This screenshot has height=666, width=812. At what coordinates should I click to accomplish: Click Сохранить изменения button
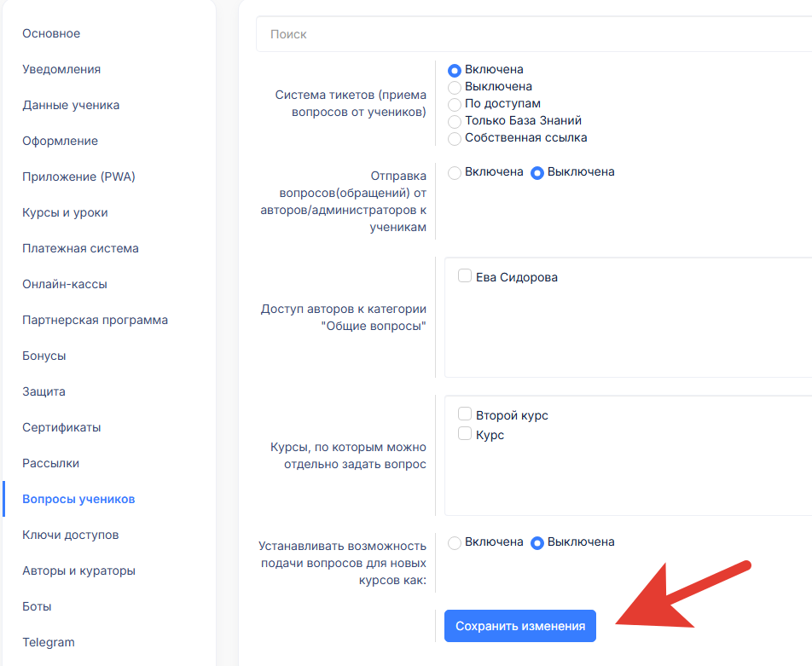[x=520, y=626]
